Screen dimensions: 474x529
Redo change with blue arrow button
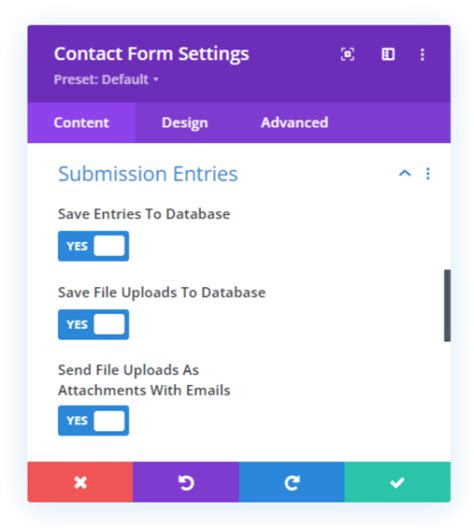coord(291,482)
